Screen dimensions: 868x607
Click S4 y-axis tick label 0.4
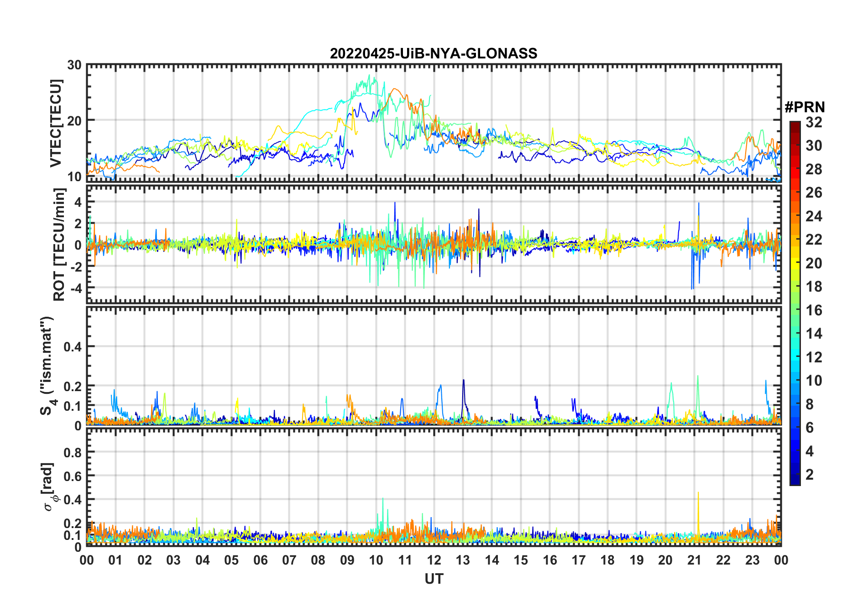[73, 347]
